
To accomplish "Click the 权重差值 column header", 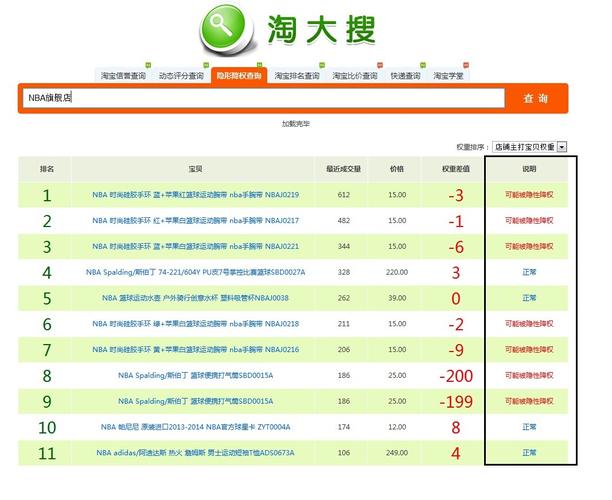I will coord(456,169).
